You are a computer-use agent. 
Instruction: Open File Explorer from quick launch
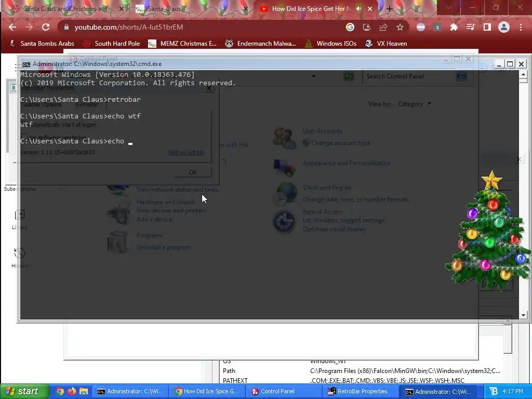84,392
